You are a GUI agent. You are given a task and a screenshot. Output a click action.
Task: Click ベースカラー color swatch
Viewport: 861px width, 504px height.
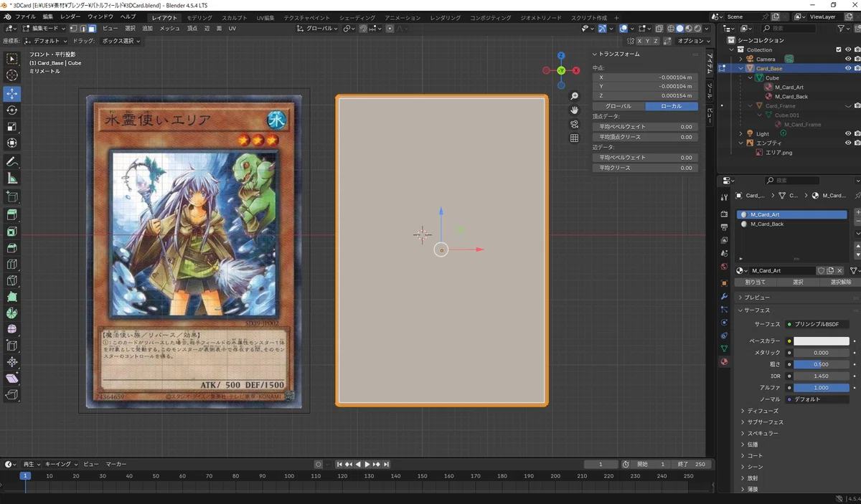822,341
